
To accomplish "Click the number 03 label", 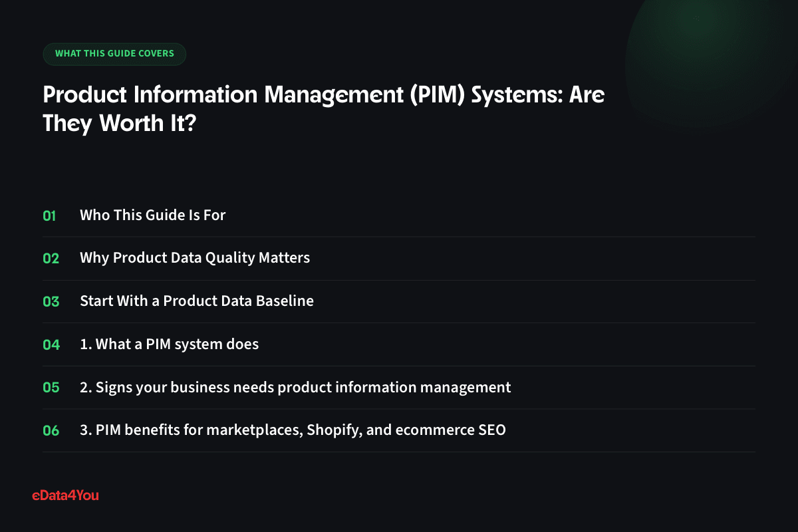I will click(51, 301).
